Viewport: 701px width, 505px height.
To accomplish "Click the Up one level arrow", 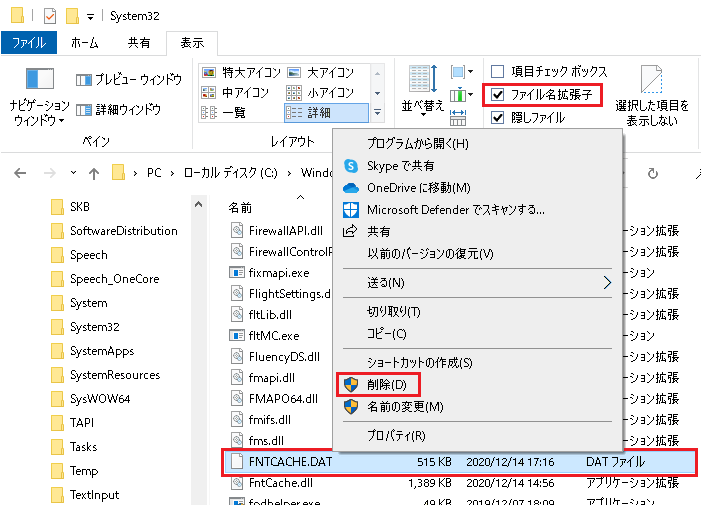I will (93, 173).
